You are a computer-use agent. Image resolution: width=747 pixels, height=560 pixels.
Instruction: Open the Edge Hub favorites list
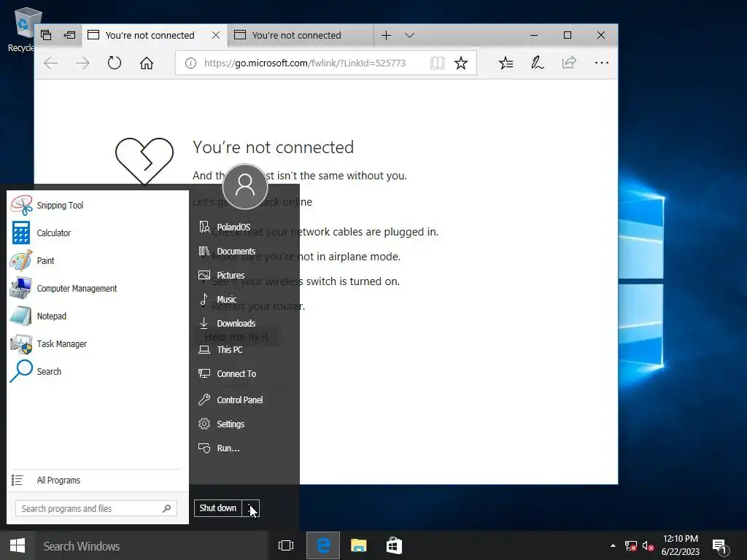click(x=506, y=63)
